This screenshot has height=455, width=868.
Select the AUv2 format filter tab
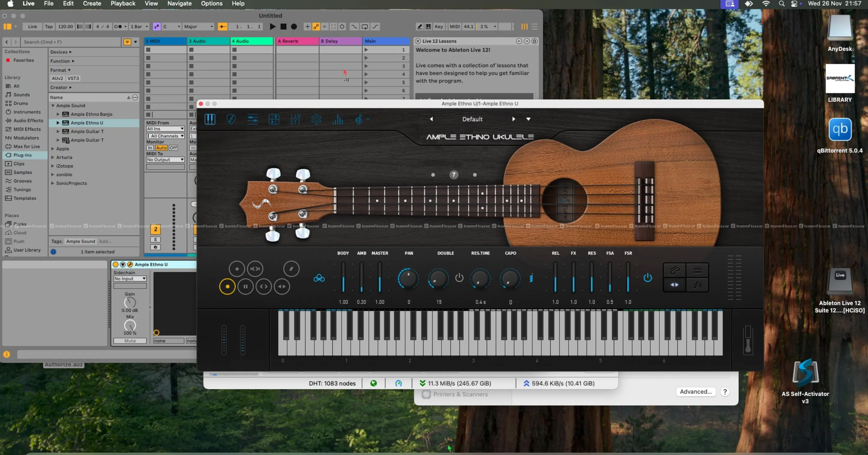[57, 79]
